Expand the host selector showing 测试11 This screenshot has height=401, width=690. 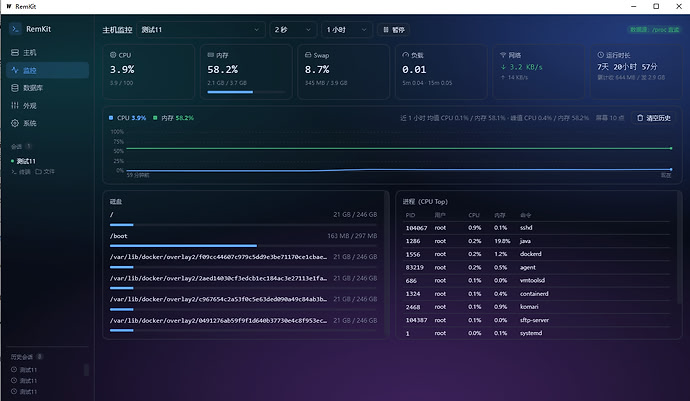(x=201, y=29)
